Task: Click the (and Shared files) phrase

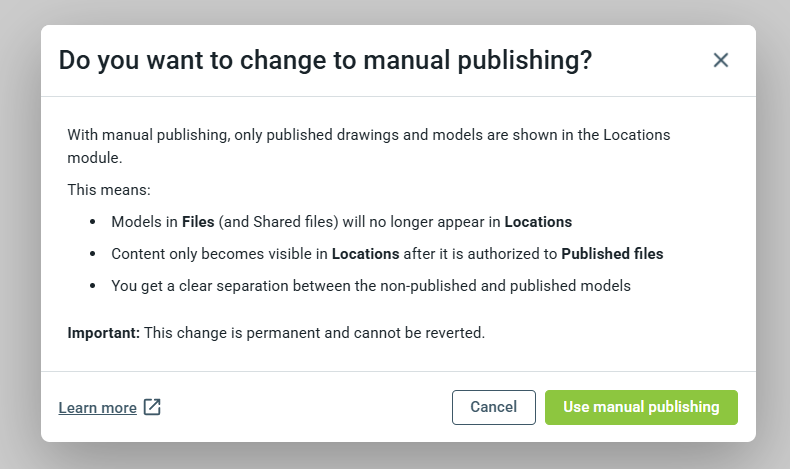Action: point(279,222)
